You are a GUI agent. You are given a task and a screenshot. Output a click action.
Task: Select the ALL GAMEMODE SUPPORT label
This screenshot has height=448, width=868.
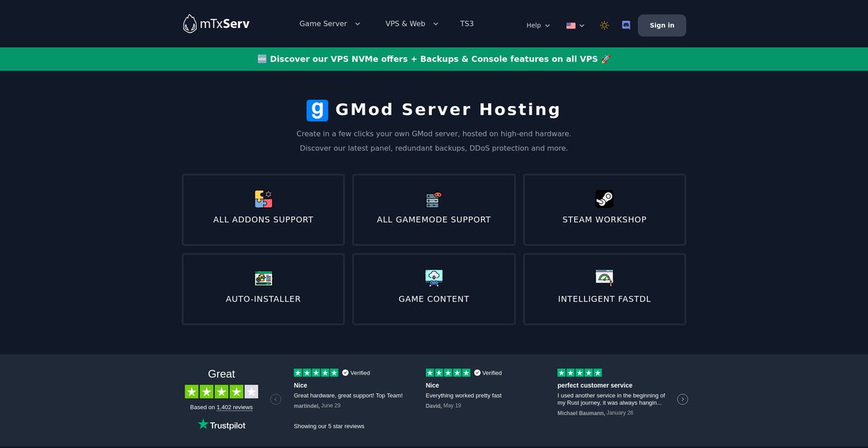[x=434, y=220]
